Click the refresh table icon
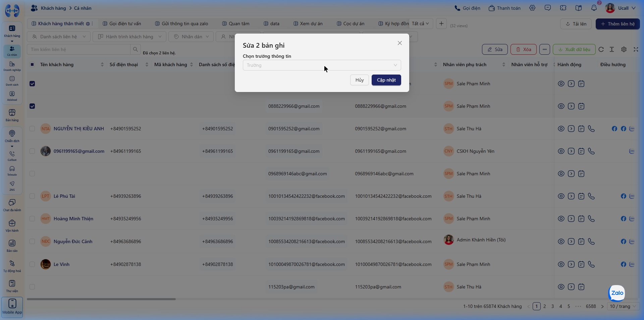644x320 pixels. click(601, 49)
